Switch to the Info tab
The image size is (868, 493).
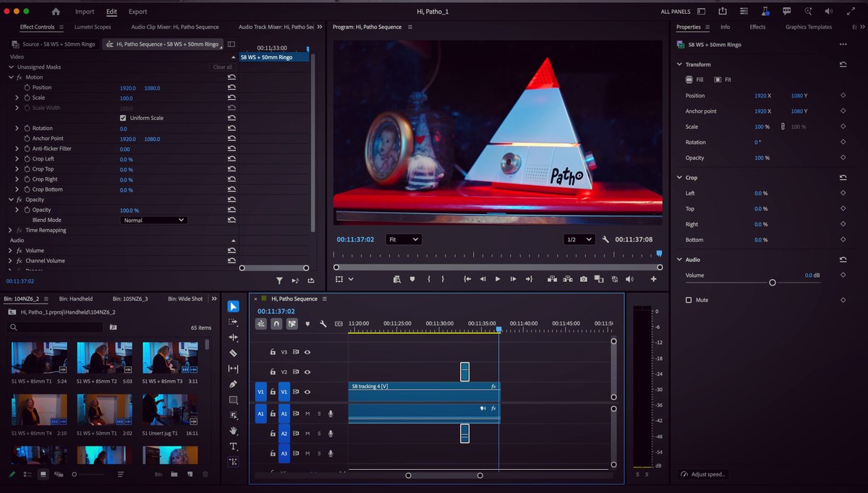tap(725, 27)
